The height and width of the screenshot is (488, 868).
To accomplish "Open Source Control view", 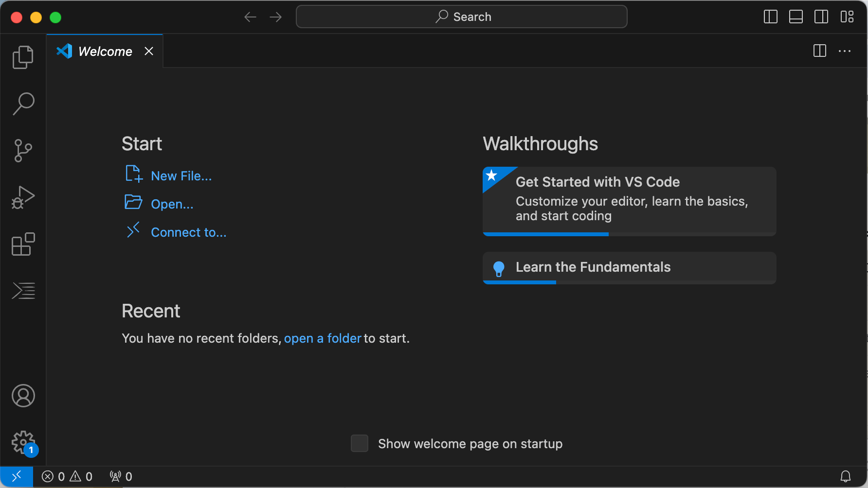I will pyautogui.click(x=23, y=150).
